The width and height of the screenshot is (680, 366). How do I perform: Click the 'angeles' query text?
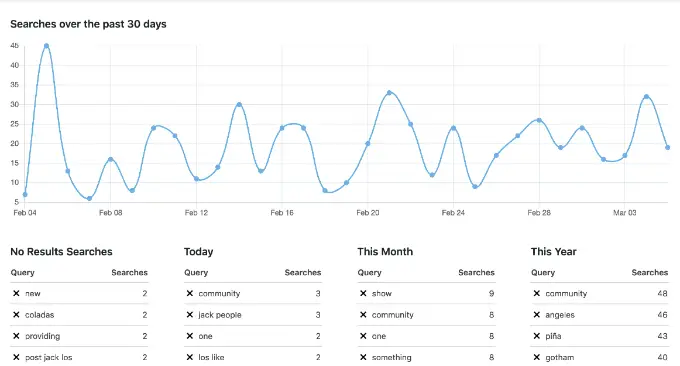(560, 315)
